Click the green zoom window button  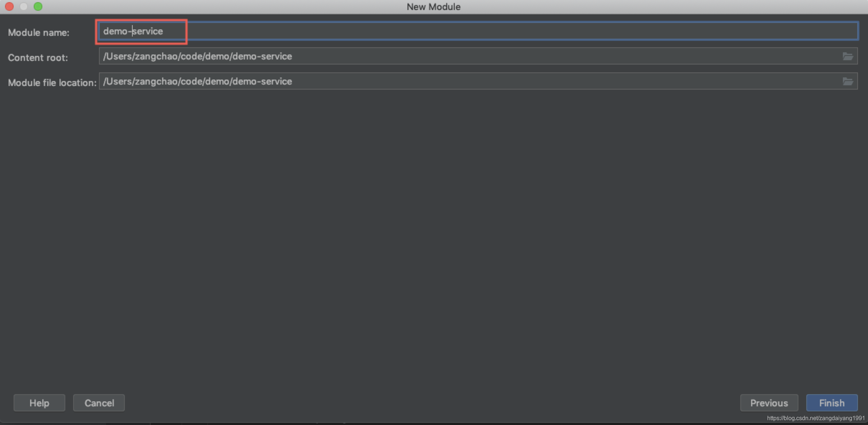tap(38, 6)
